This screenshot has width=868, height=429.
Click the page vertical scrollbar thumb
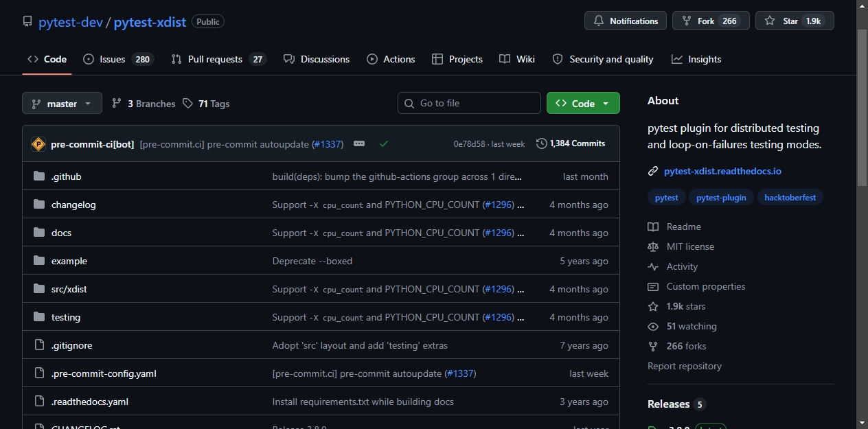(862, 106)
